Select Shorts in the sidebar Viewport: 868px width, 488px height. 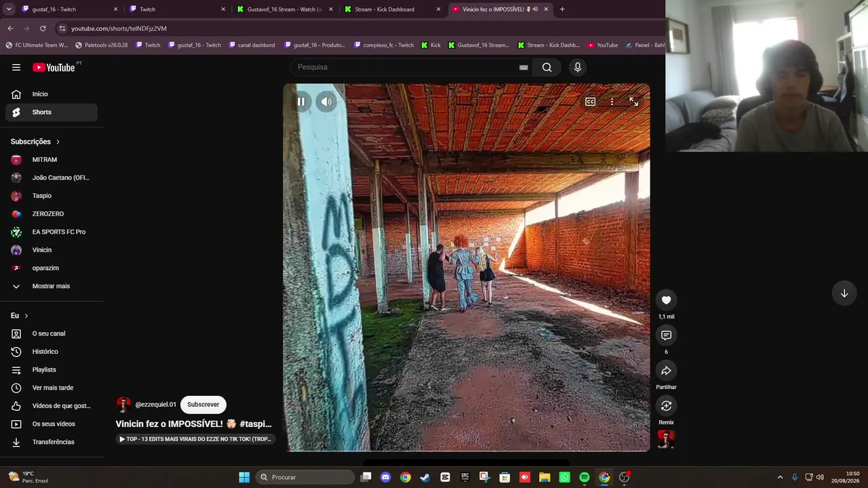click(x=52, y=112)
